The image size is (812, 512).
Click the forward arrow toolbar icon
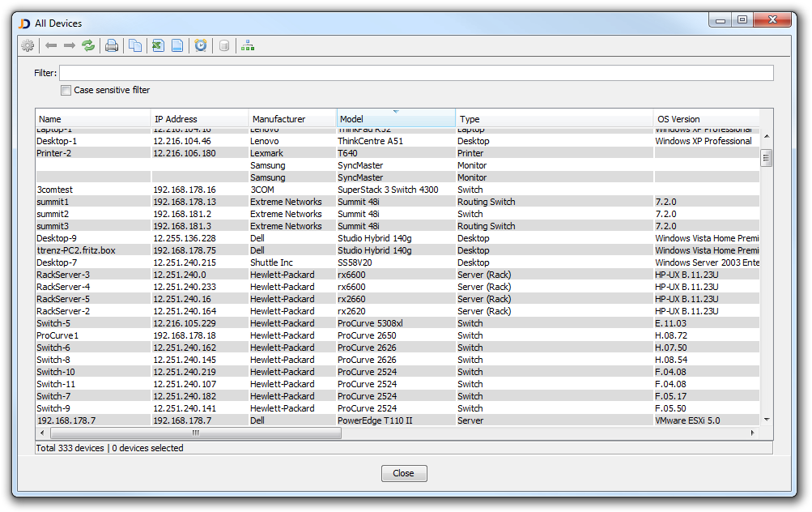pyautogui.click(x=70, y=46)
